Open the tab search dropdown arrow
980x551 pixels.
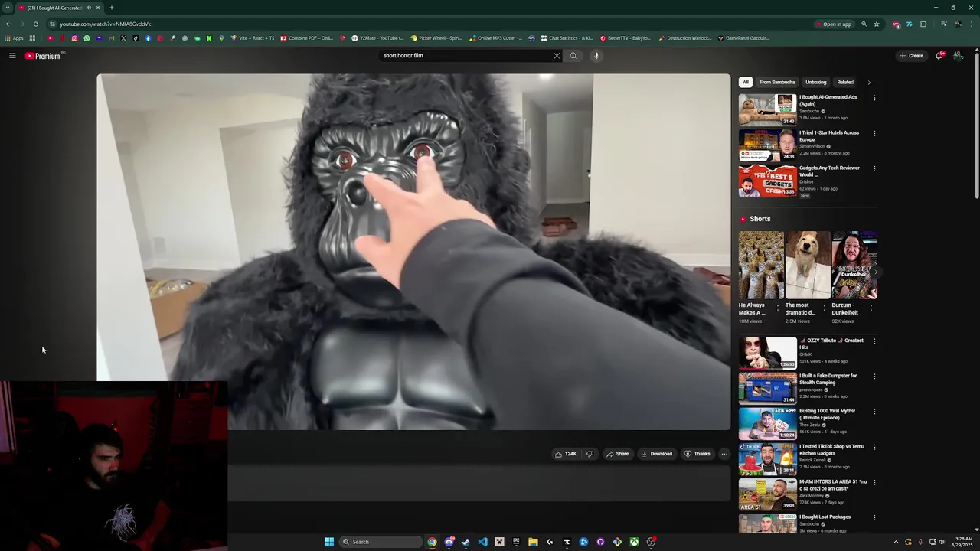(x=8, y=8)
